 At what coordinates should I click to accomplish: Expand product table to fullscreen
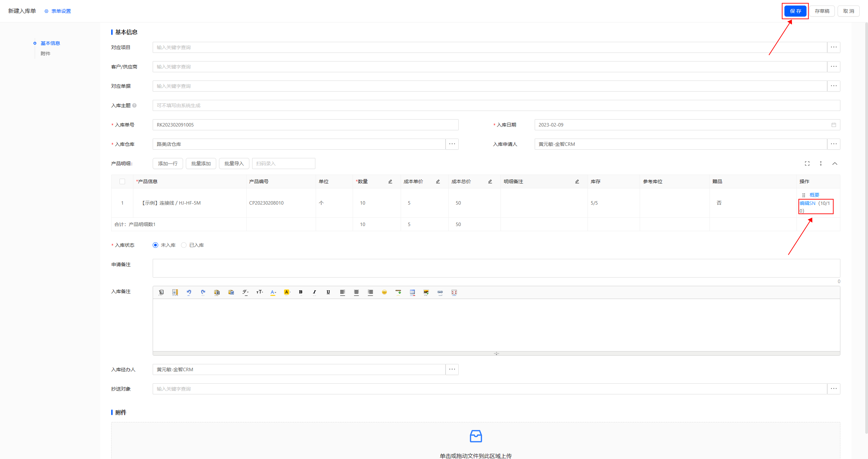pos(807,163)
